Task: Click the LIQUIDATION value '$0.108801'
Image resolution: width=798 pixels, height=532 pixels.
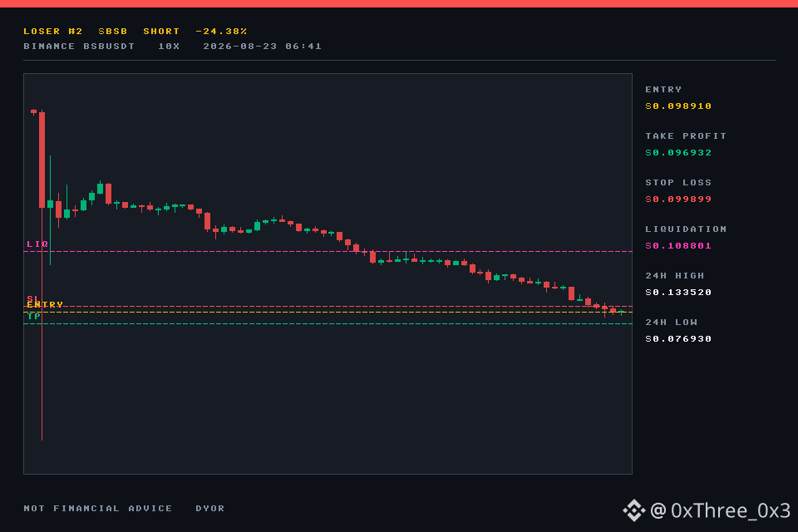Action: pos(678,246)
